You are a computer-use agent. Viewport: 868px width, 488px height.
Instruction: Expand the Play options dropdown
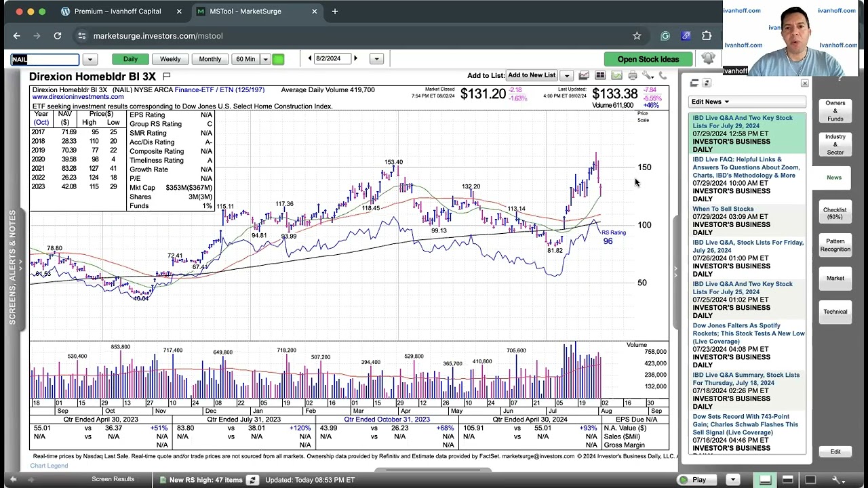[x=732, y=480]
